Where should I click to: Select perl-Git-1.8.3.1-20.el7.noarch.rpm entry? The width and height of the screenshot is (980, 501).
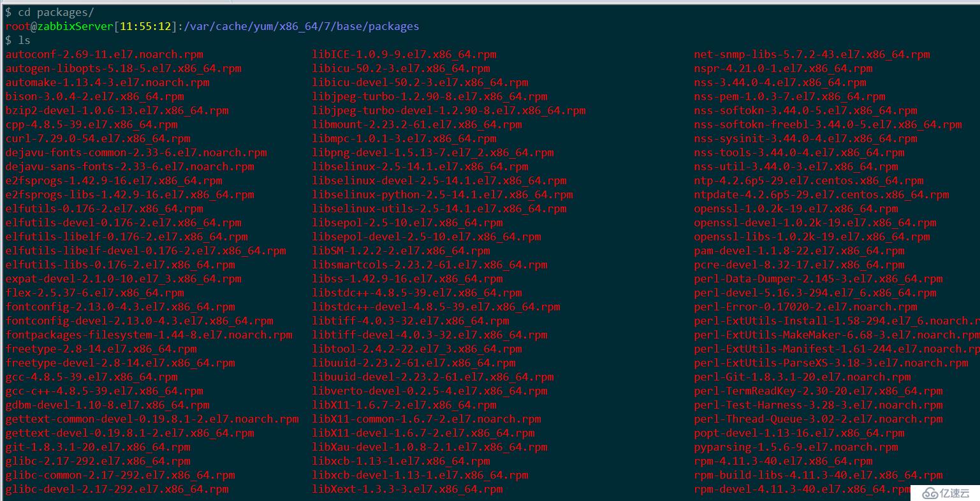pyautogui.click(x=803, y=377)
